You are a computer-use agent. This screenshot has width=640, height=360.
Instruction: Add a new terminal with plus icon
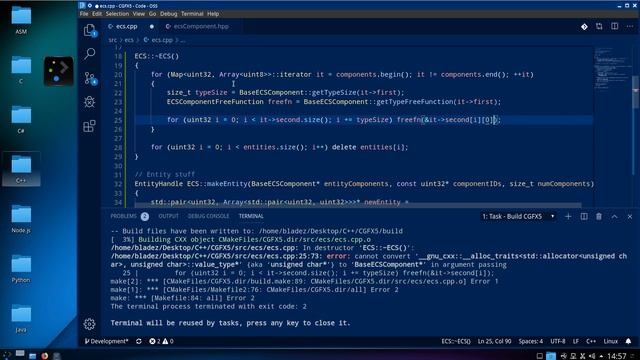pyautogui.click(x=568, y=216)
